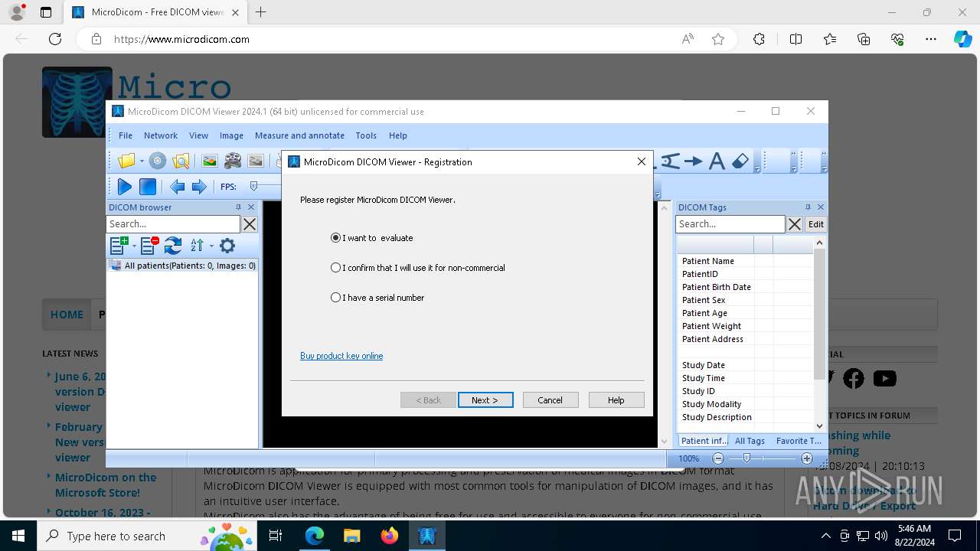Click the Scan folder magnifier icon
Image resolution: width=980 pixels, height=551 pixels.
pos(181,161)
